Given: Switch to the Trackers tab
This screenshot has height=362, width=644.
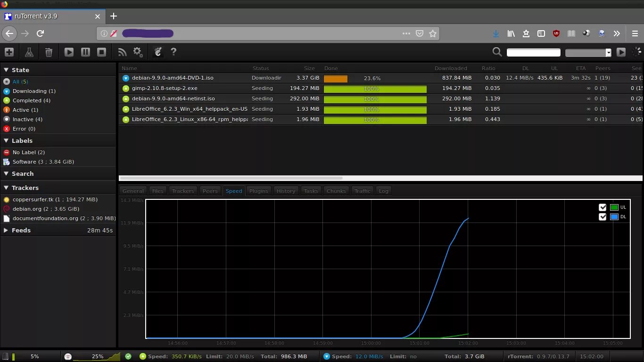Looking at the screenshot, I should coord(183,191).
